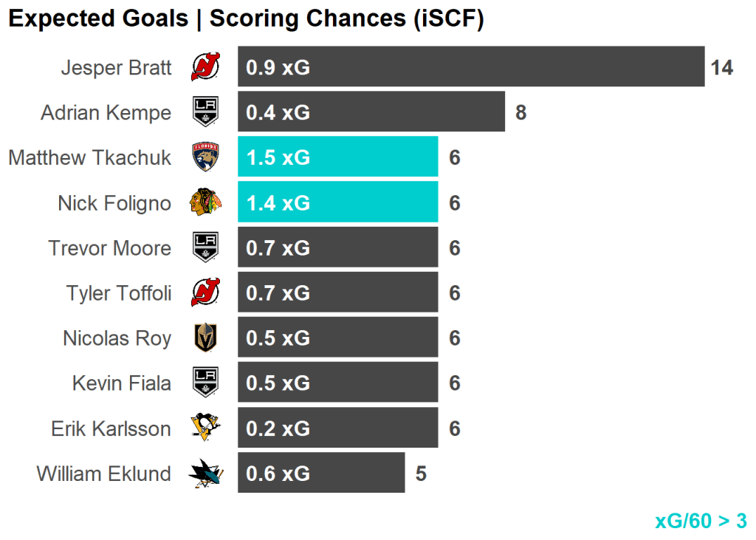Select the San Jose Sharks logo
756x540 pixels.
[x=205, y=474]
